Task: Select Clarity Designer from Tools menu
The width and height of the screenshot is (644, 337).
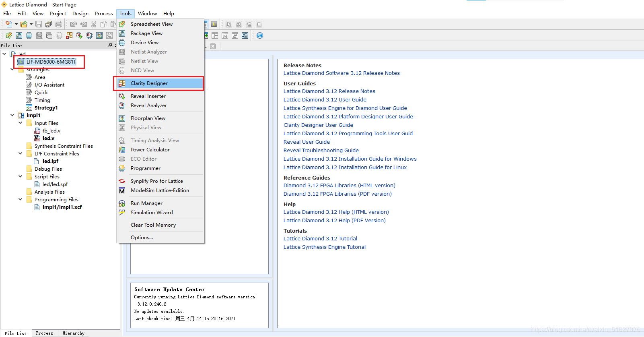Action: click(x=160, y=83)
